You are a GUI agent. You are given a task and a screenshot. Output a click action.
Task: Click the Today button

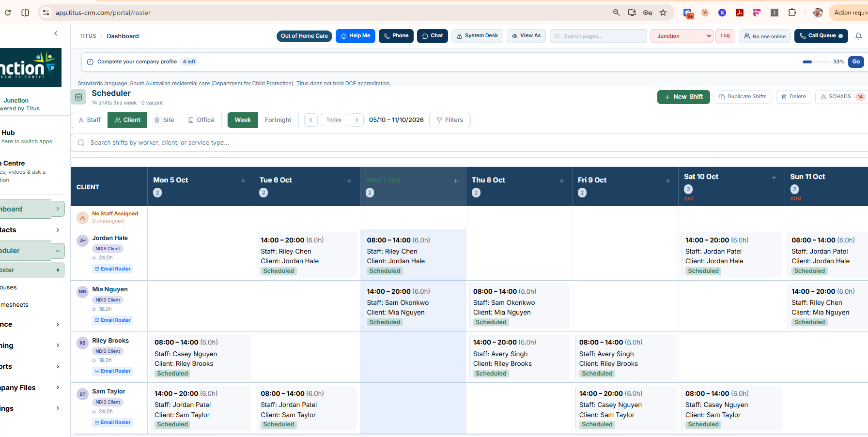click(334, 120)
